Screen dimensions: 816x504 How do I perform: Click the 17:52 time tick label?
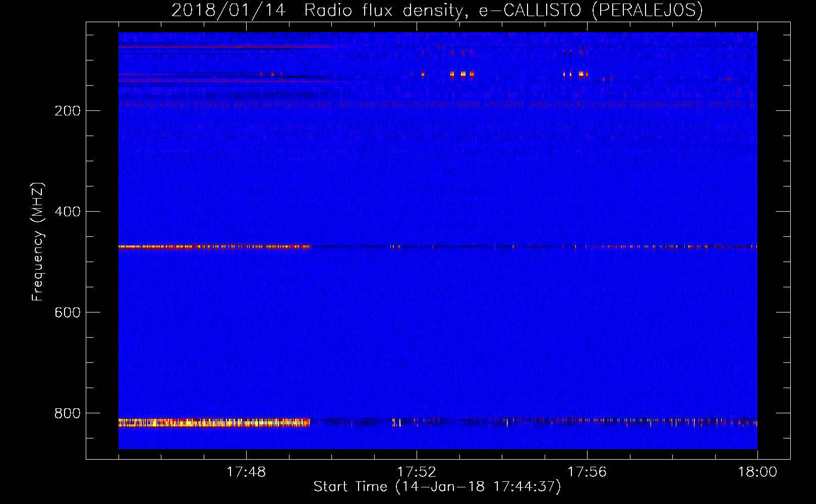(417, 472)
